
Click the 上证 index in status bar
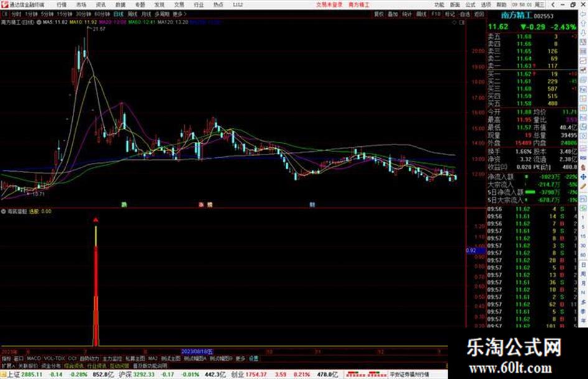coord(14,375)
